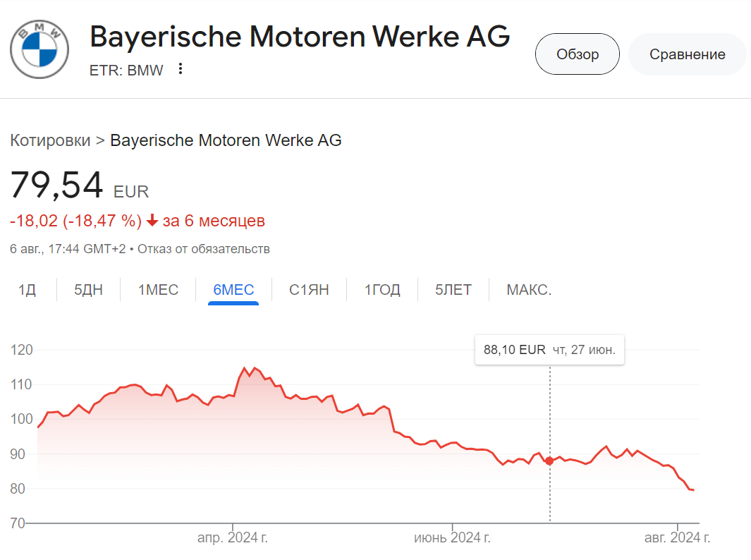
Task: Show the С1ЯН year-to-date range
Action: pyautogui.click(x=309, y=290)
